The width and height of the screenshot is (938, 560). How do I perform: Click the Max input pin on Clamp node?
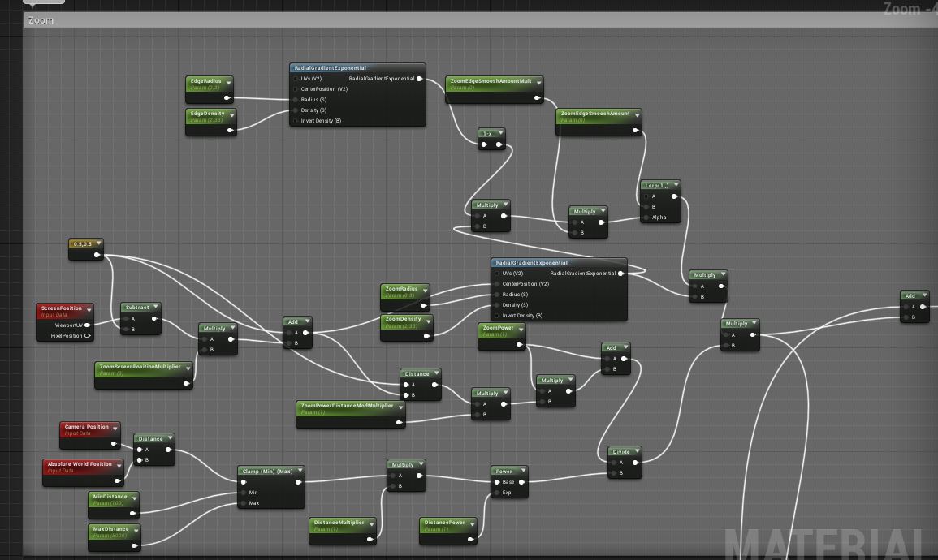[243, 503]
